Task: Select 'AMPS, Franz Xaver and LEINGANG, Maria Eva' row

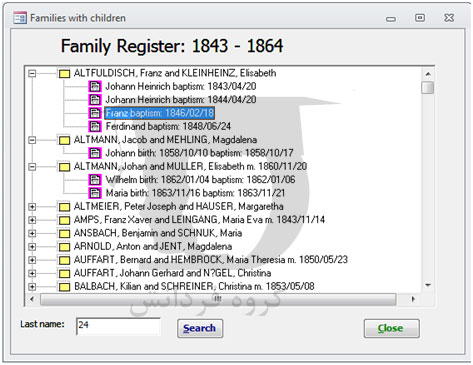Action: [199, 220]
